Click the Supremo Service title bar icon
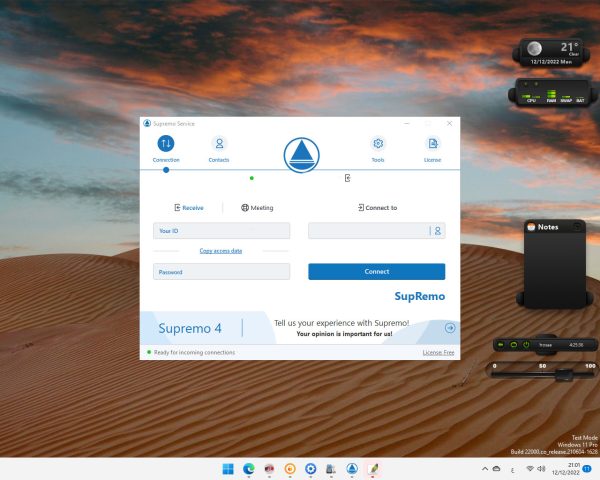The width and height of the screenshot is (600, 480). [x=147, y=123]
